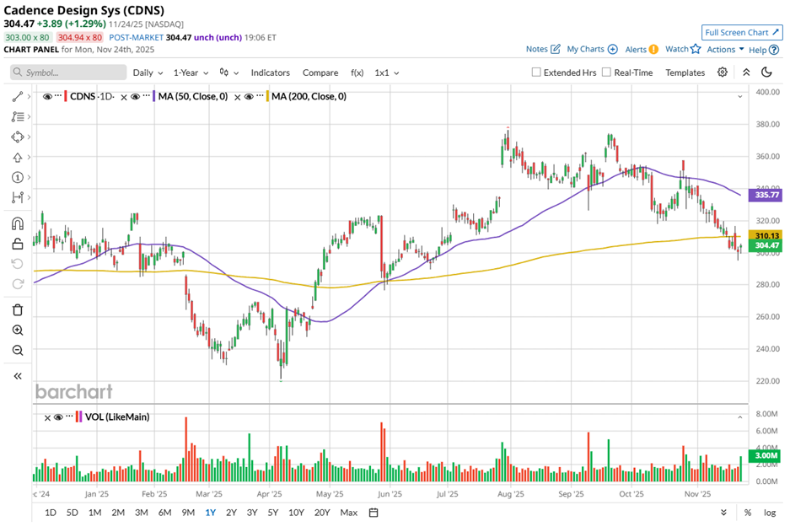Viewport: 790px width, 532px height.
Task: Check the Real-Time checkbox
Action: (606, 73)
